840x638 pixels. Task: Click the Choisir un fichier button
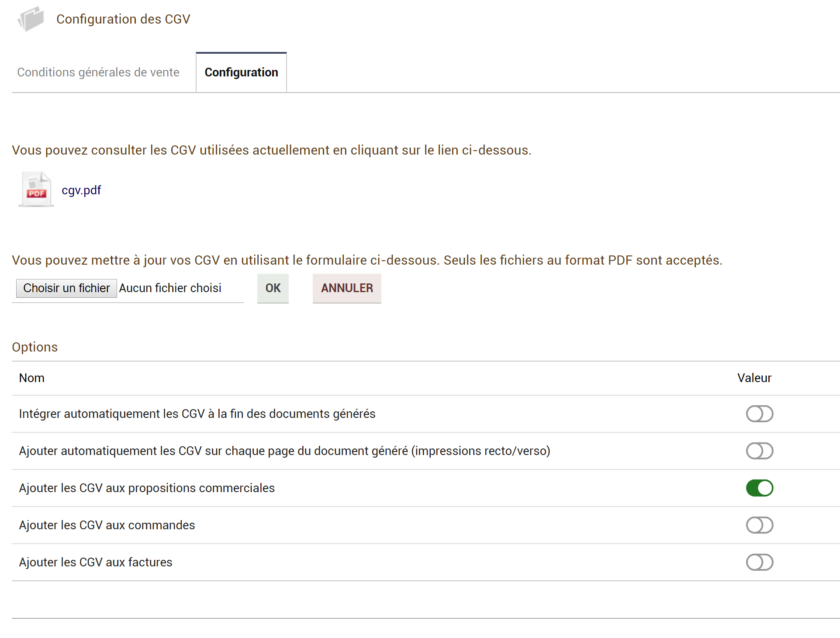pos(66,288)
